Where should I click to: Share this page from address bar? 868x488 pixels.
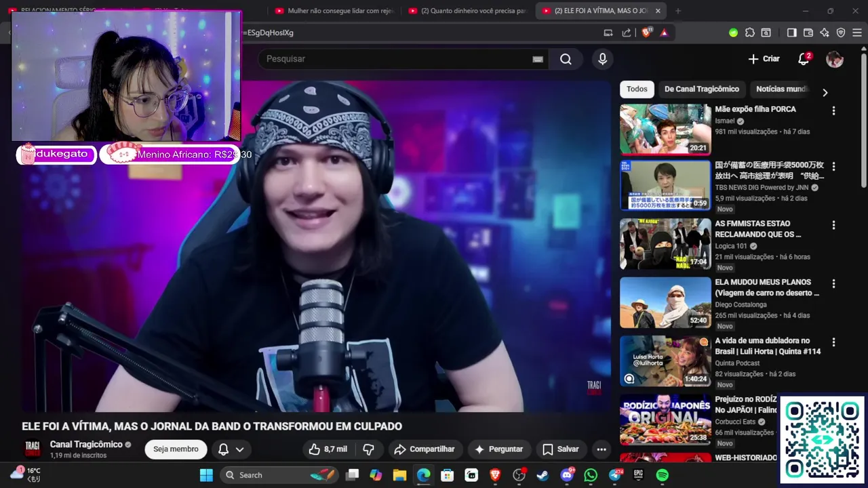[627, 33]
